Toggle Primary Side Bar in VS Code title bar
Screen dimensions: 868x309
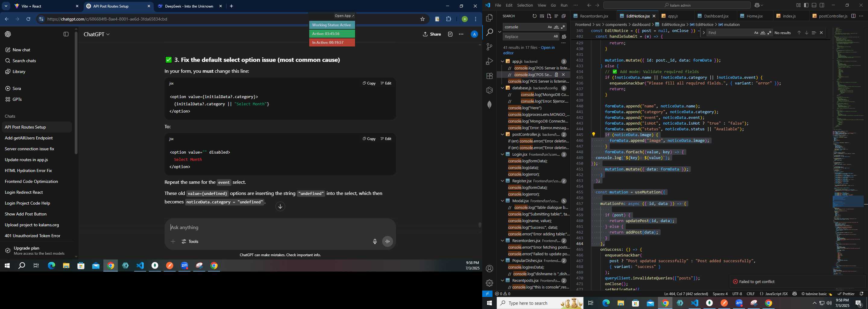tap(806, 5)
